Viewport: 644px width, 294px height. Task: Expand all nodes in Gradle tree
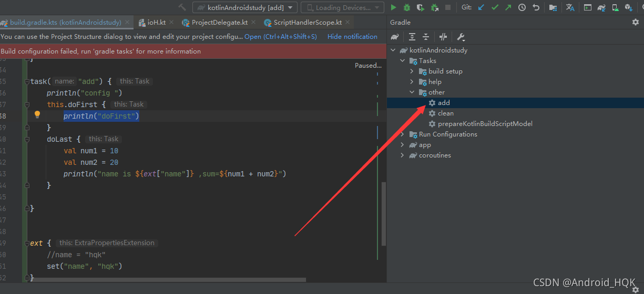[x=412, y=37]
